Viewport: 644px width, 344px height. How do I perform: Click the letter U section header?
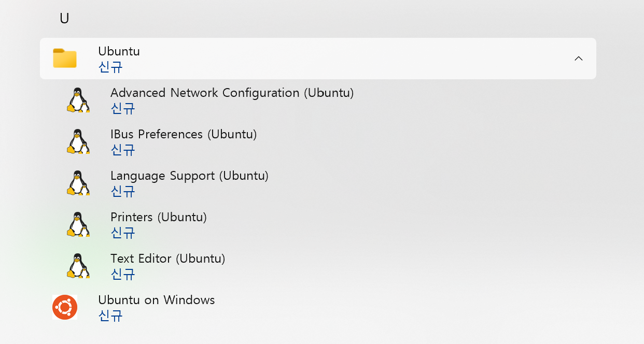(64, 19)
